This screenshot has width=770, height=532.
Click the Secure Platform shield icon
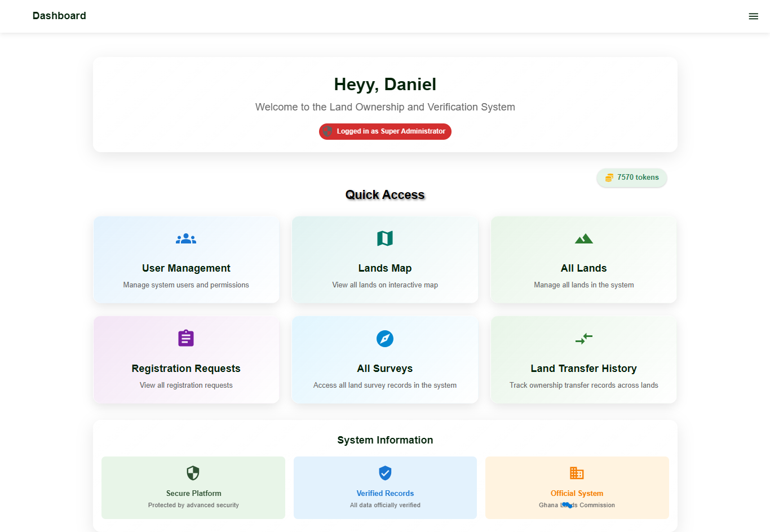pos(193,473)
